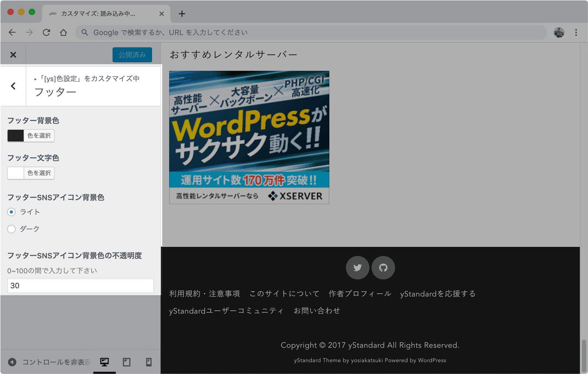Click the XSERVER banner advertisement image
This screenshot has width=588, height=374.
click(x=249, y=137)
